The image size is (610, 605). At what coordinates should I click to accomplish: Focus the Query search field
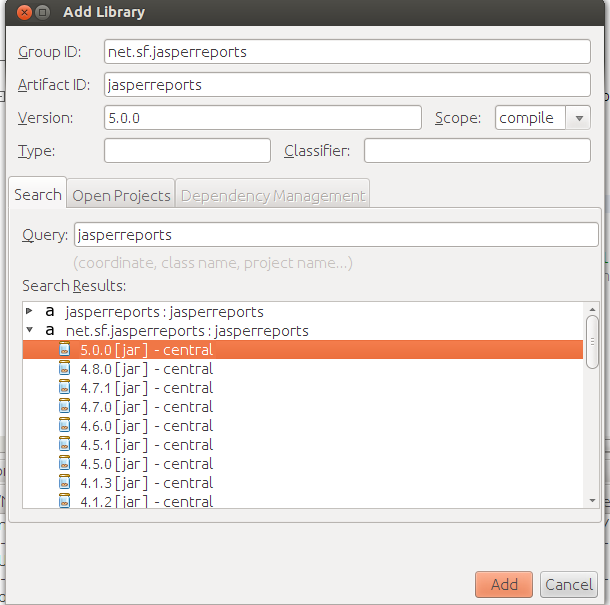click(x=336, y=235)
